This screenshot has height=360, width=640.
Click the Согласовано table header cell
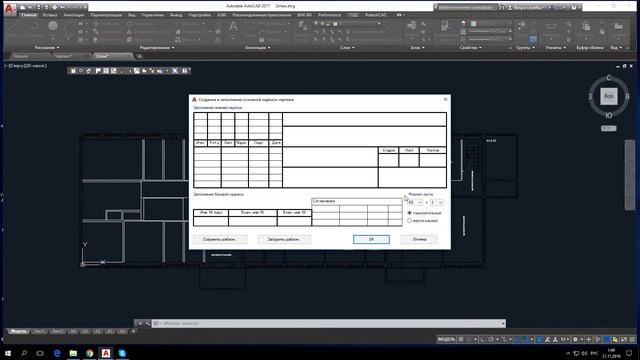(356, 201)
